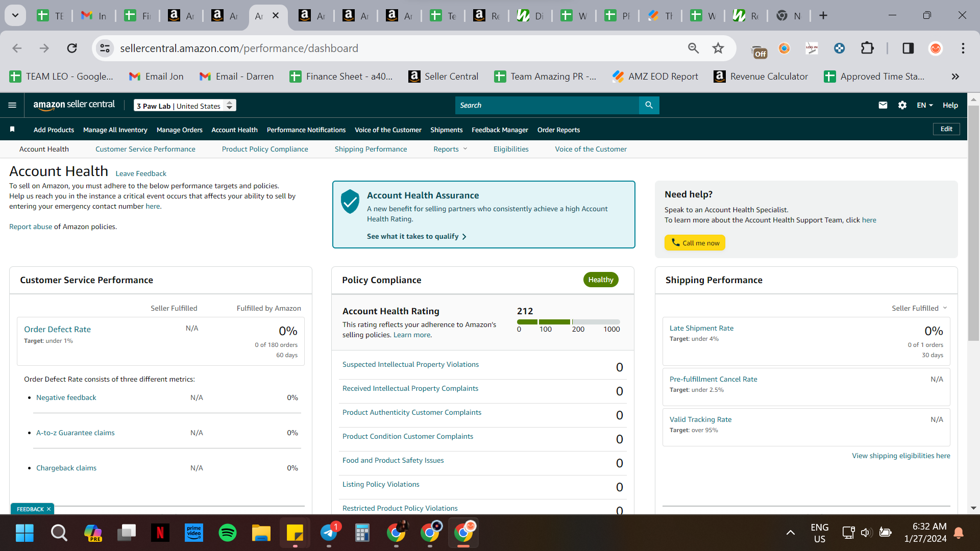The image size is (980, 551).
Task: Click the Help button
Action: [x=950, y=105]
